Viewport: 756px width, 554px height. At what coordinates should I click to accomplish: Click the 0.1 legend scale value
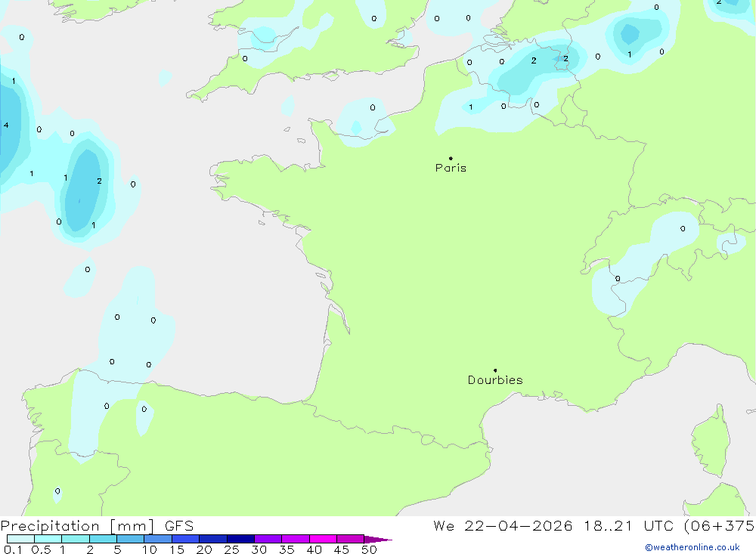point(13,549)
